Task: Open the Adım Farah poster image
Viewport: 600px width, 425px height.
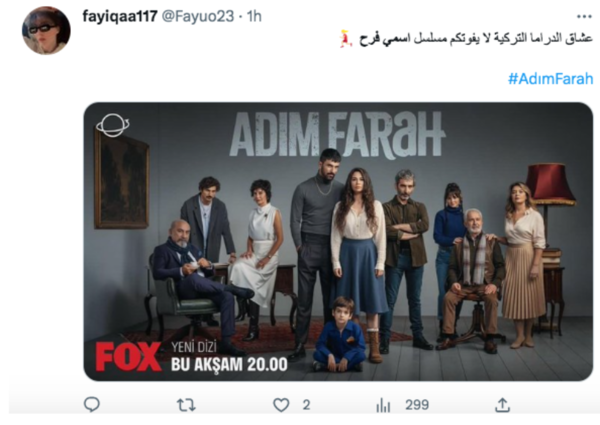Action: [338, 241]
